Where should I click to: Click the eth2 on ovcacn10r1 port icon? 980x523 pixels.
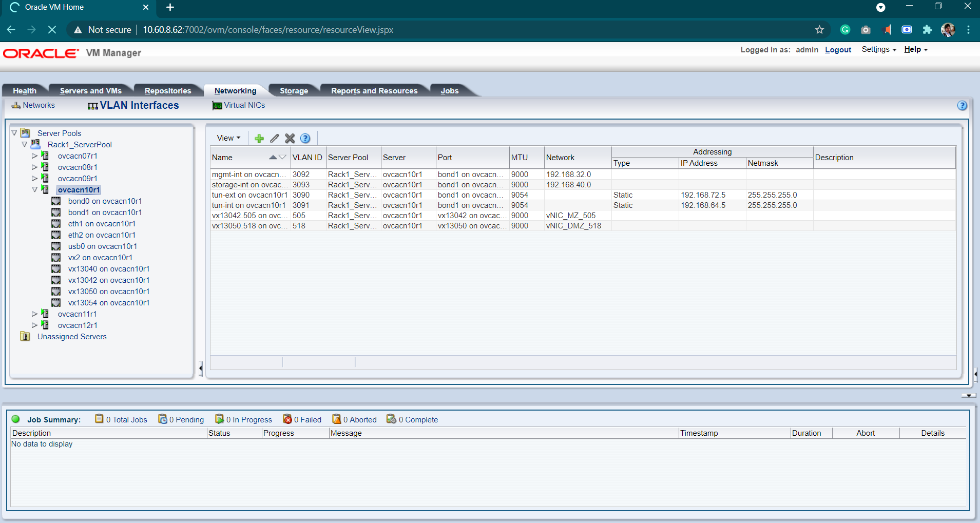pos(56,235)
